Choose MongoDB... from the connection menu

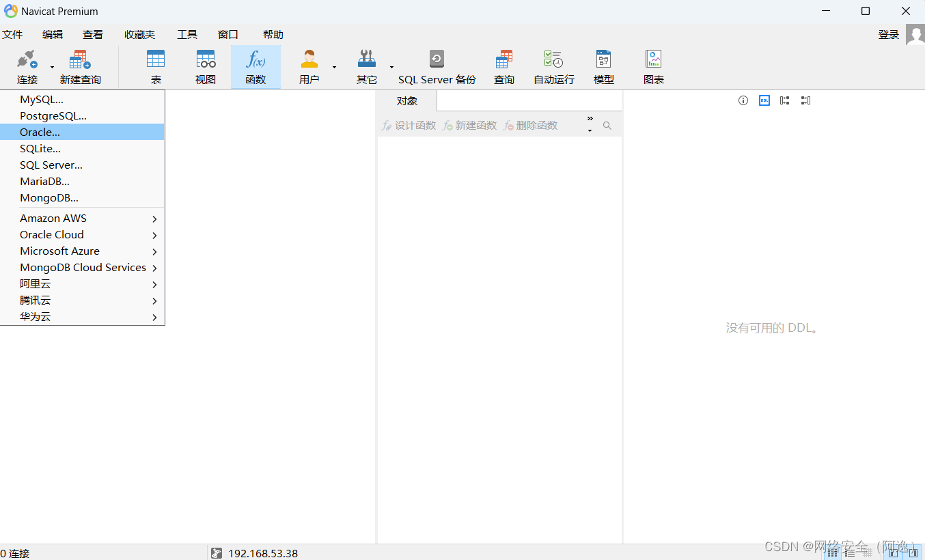82,198
